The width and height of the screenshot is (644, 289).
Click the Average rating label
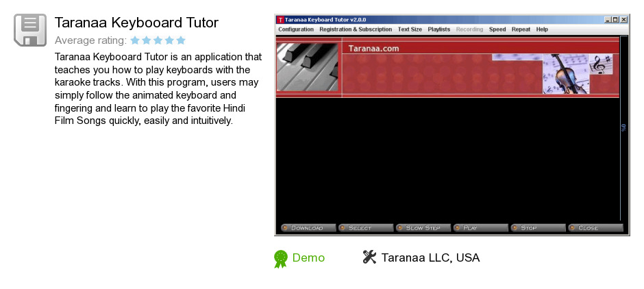pyautogui.click(x=90, y=40)
